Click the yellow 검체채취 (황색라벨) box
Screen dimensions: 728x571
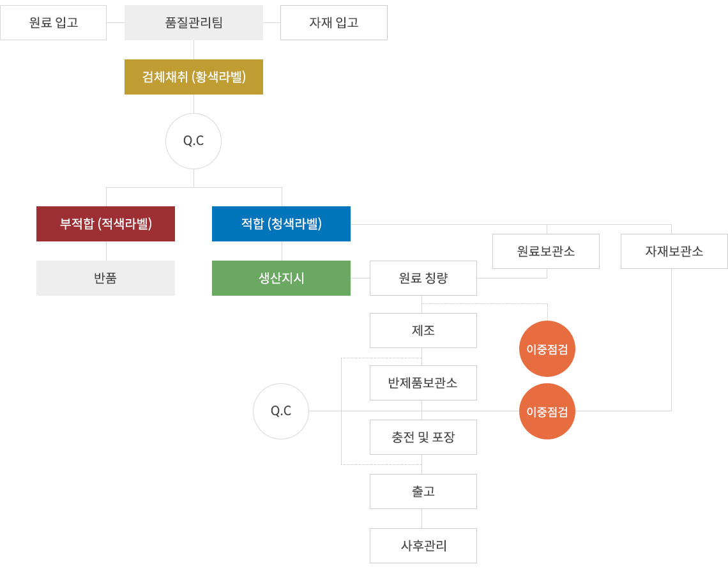(193, 77)
